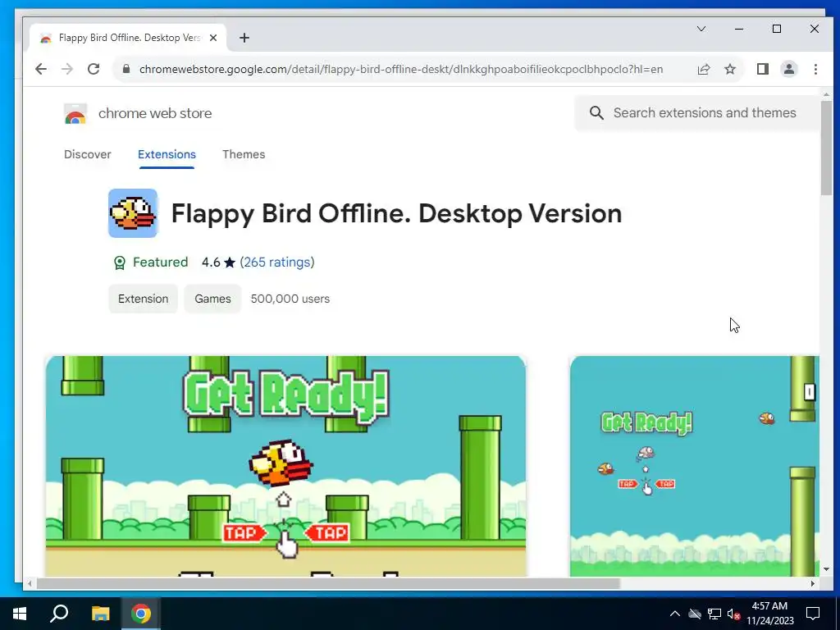Reload the current page

coord(94,69)
